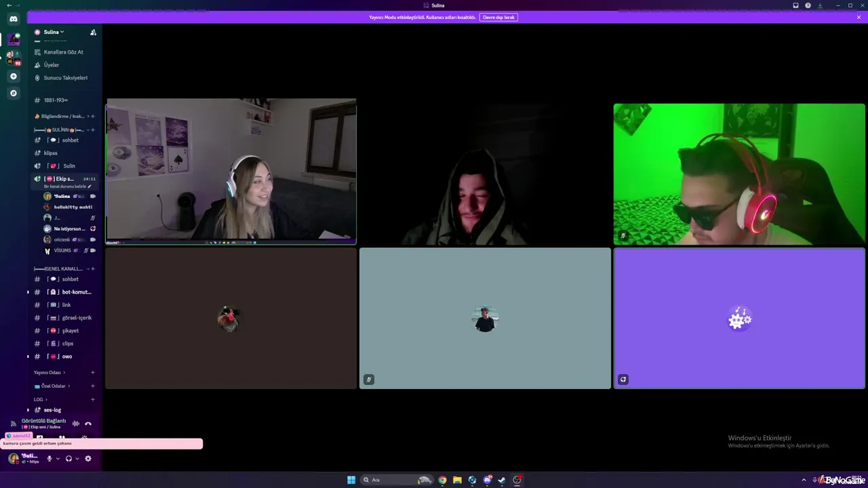
Task: Toggle microphone mute in user panel
Action: [49, 459]
